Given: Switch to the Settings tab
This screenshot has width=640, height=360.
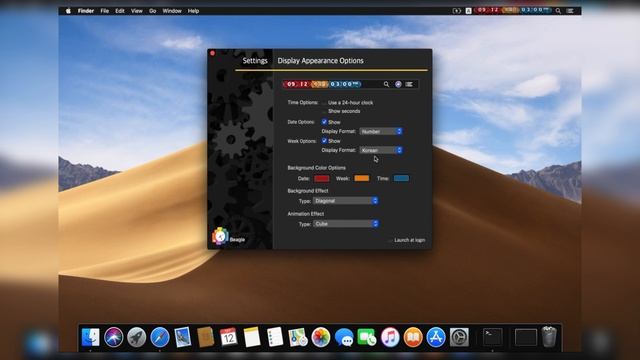Looking at the screenshot, I should pyautogui.click(x=255, y=60).
